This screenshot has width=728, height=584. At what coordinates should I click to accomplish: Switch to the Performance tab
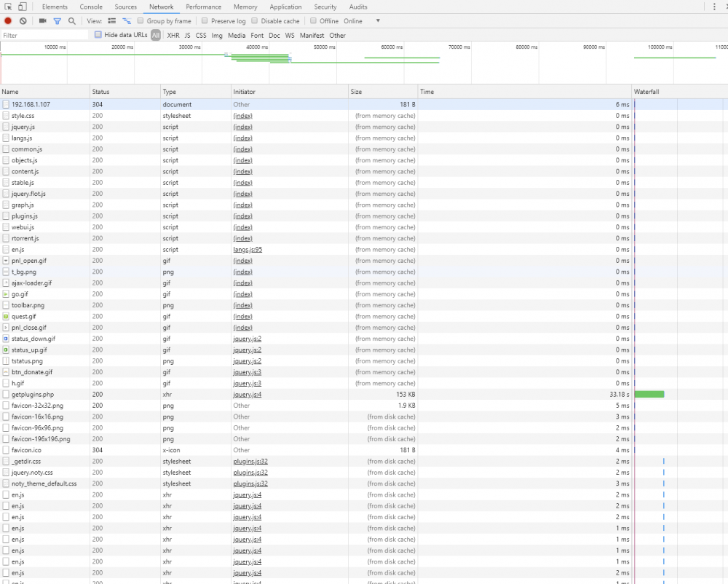click(203, 7)
